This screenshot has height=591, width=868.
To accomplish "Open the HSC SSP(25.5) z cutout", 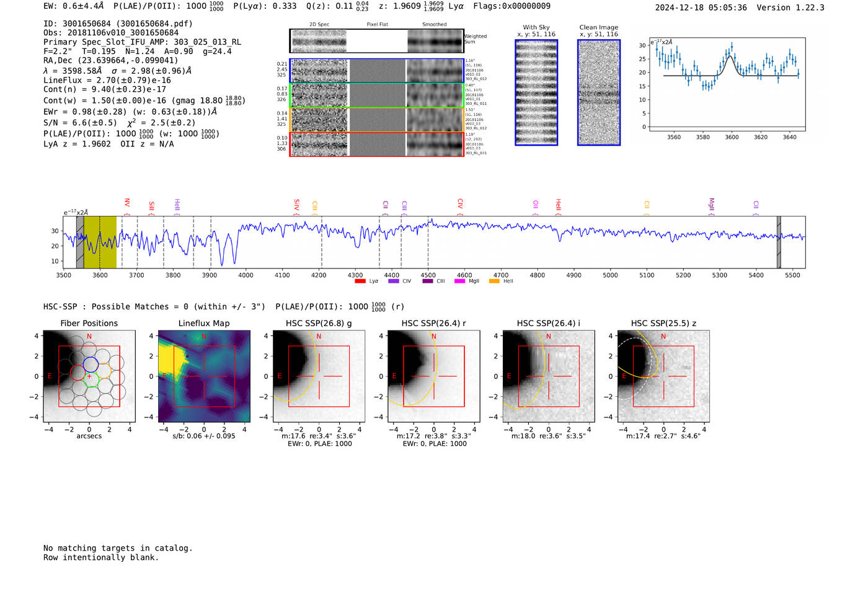I will [663, 376].
